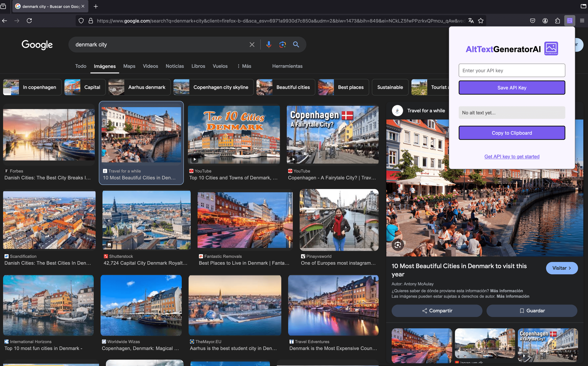Open the Top 10 Cities Denmark YouTube thumbnail
Image resolution: width=588 pixels, height=366 pixels.
[234, 135]
